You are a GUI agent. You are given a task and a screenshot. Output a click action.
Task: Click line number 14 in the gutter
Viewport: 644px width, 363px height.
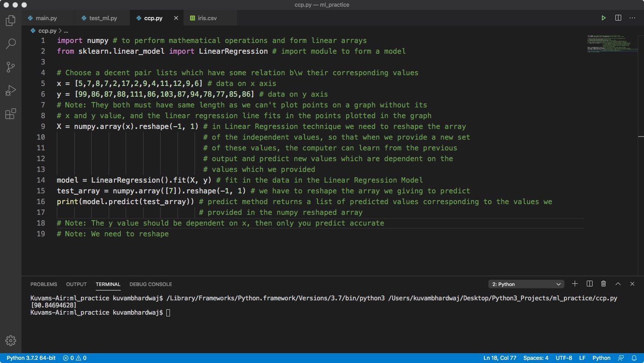click(41, 180)
